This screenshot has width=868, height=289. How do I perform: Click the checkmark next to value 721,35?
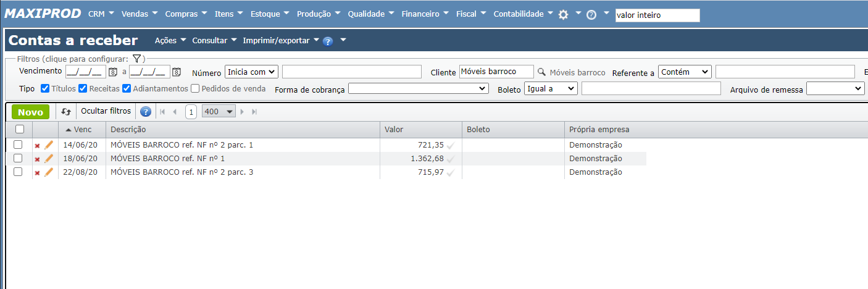[x=451, y=145]
